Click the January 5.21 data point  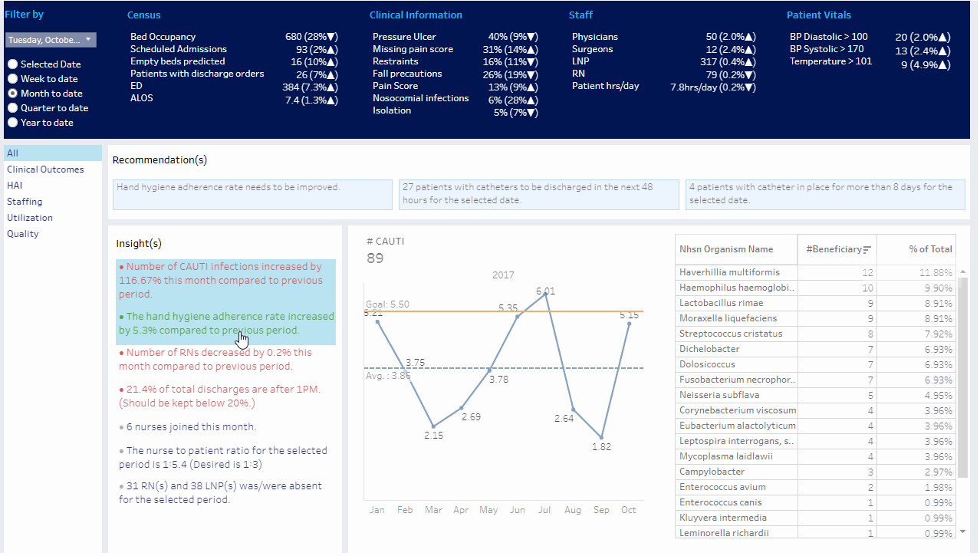(x=377, y=321)
